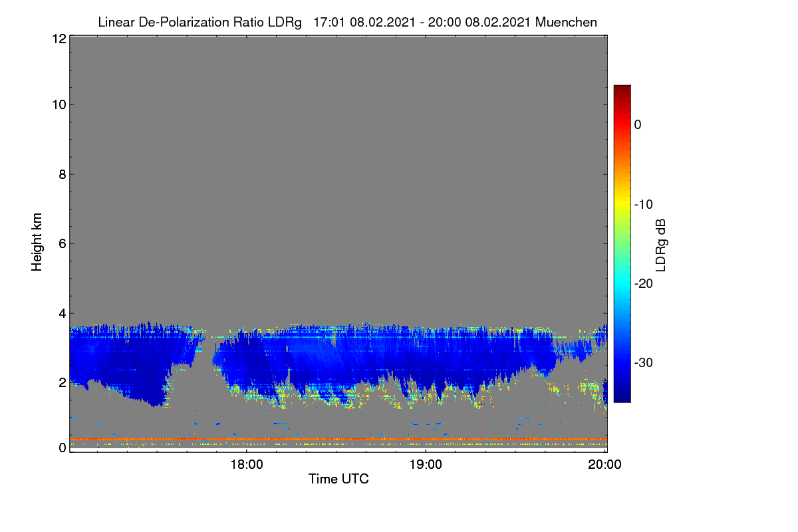Viewport: 798px width, 532px height.
Task: Click the 12 km height tick label
Action: coord(58,39)
